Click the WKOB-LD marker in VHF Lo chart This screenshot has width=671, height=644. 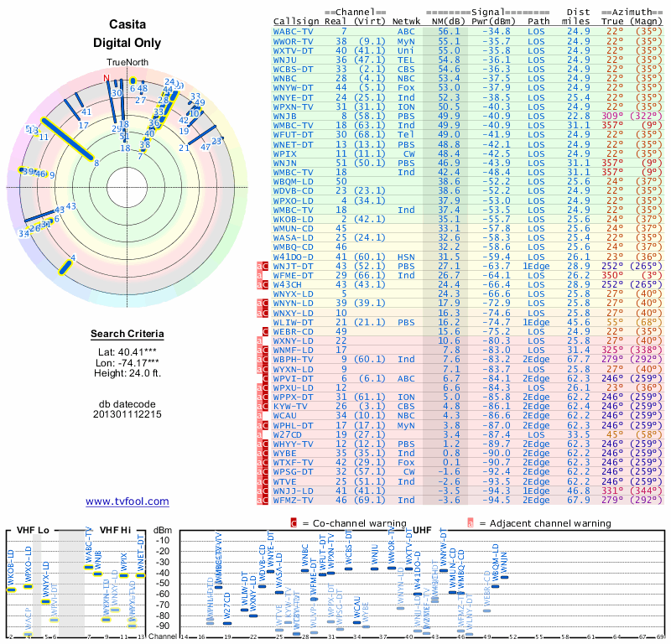pyautogui.click(x=11, y=590)
